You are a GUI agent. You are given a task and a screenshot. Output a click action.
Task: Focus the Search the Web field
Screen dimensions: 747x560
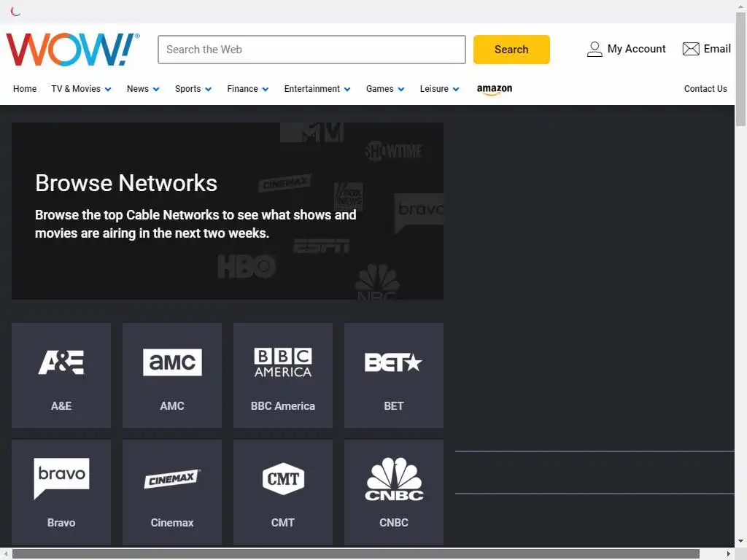311,49
